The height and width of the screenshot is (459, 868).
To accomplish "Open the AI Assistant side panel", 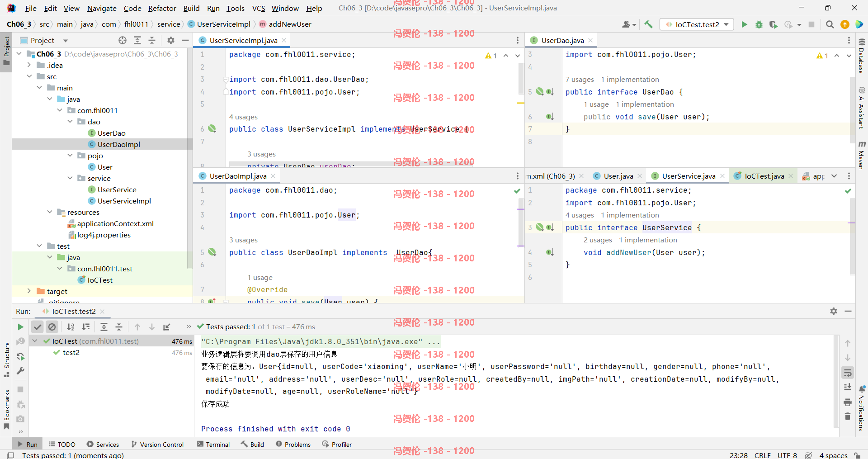I will click(862, 108).
